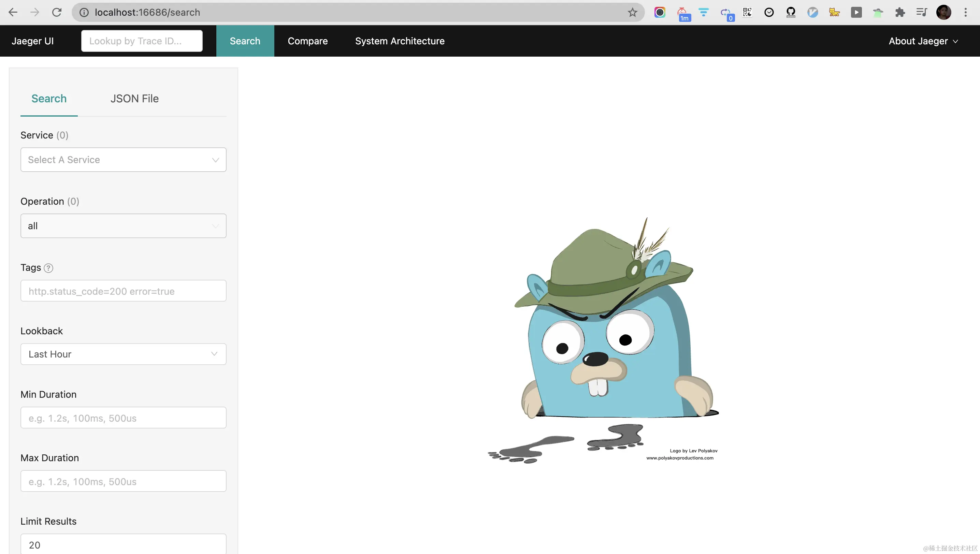
Task: Go to System Architecture page
Action: coord(400,41)
